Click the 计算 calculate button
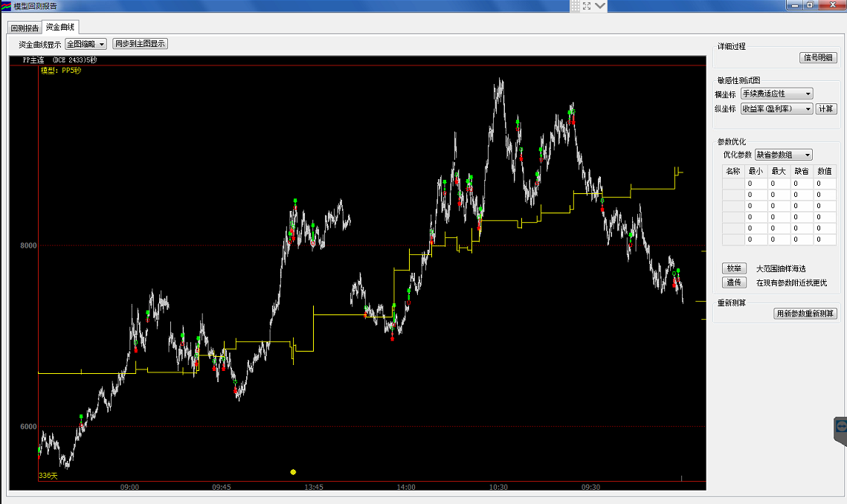 coord(826,109)
